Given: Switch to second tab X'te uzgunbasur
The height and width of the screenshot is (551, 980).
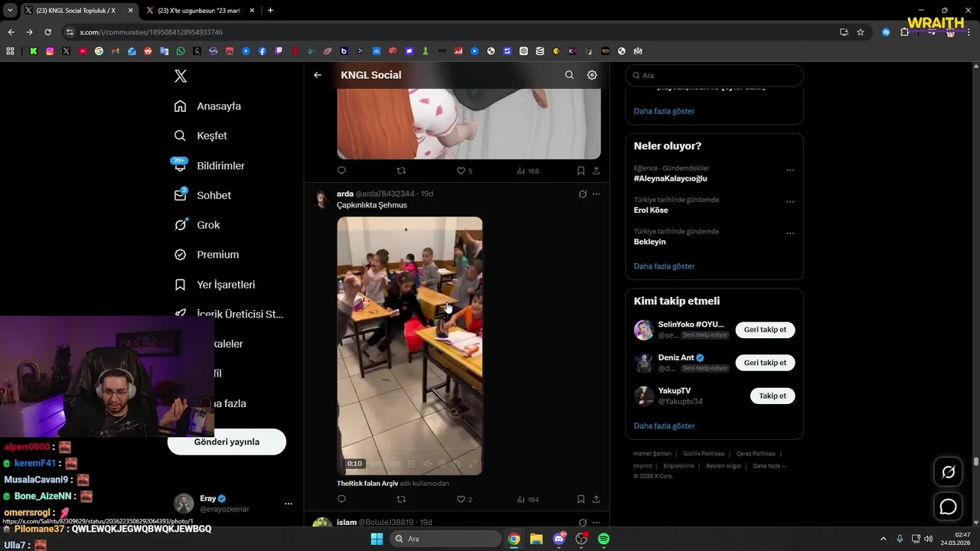Looking at the screenshot, I should pos(201,11).
